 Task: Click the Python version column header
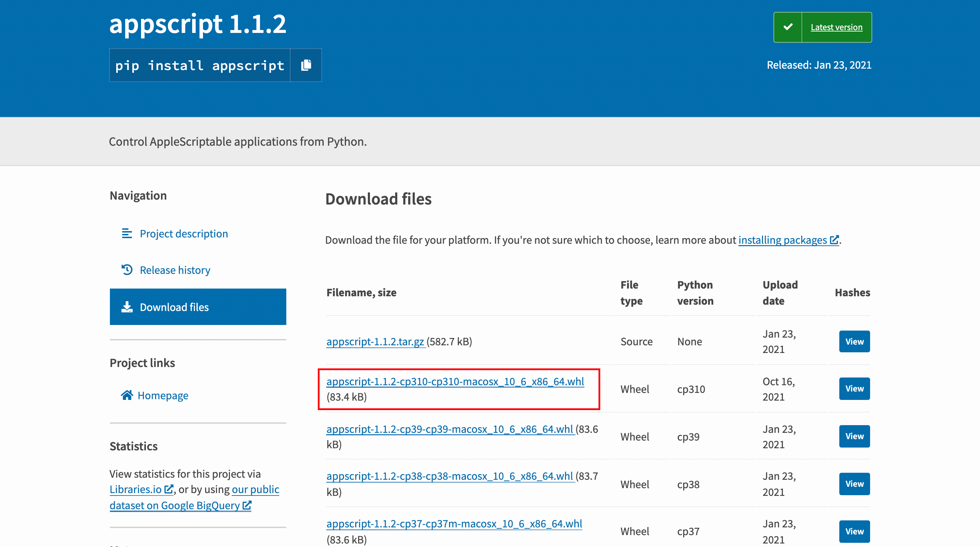click(695, 292)
